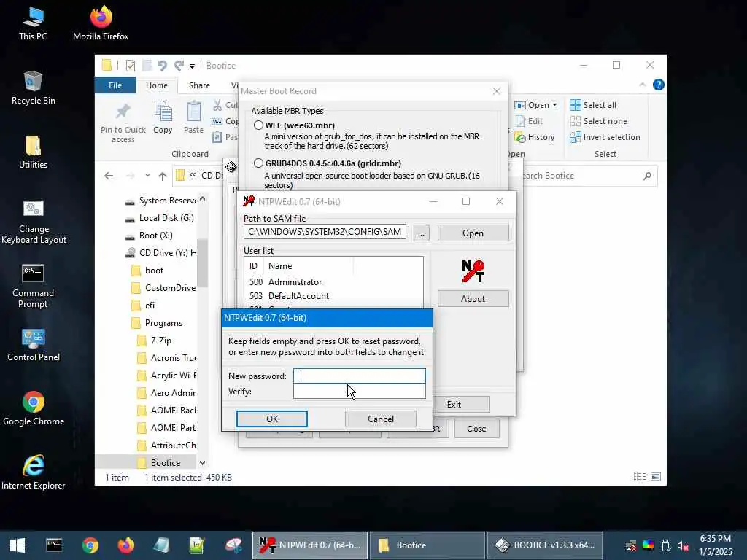Click the Path to SAM file field
The width and height of the screenshot is (747, 560).
coord(325,232)
